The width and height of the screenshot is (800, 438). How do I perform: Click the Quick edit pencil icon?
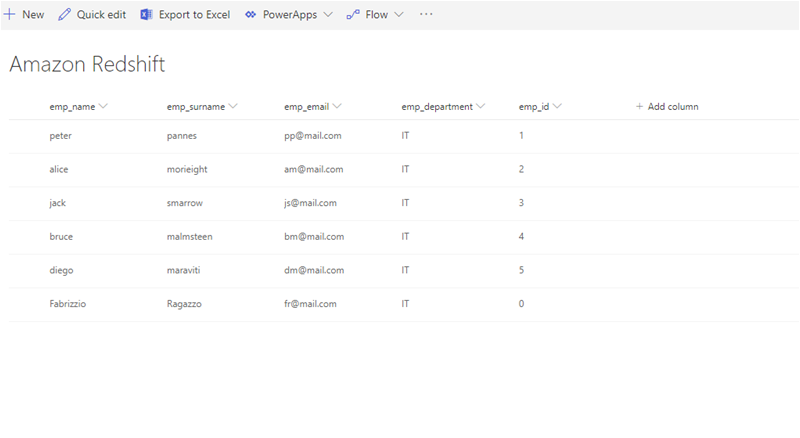coord(65,15)
